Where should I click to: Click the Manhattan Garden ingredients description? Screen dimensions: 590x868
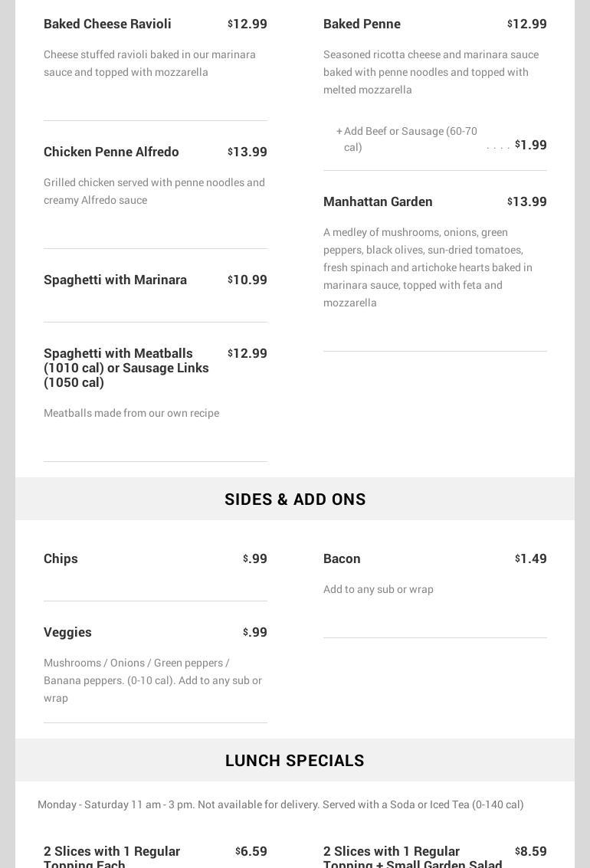[428, 267]
